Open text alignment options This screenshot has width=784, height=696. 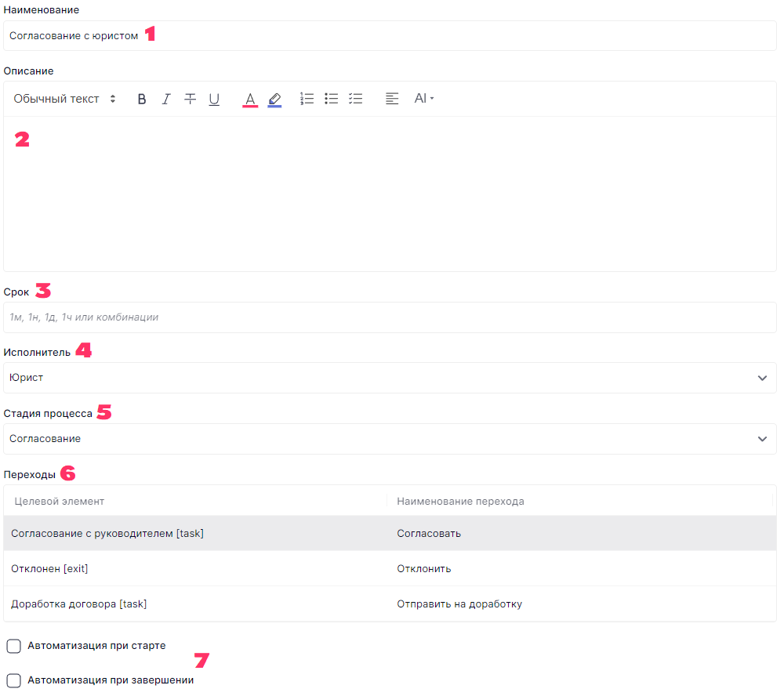click(392, 99)
